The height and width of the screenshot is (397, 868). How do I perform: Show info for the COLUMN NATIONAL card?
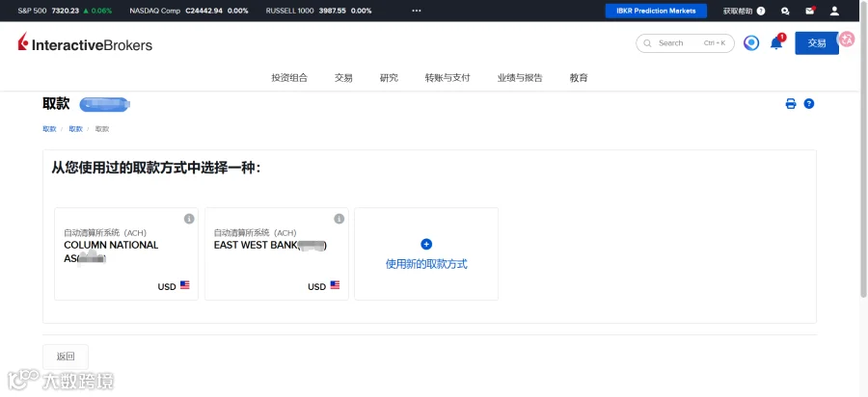coord(189,219)
